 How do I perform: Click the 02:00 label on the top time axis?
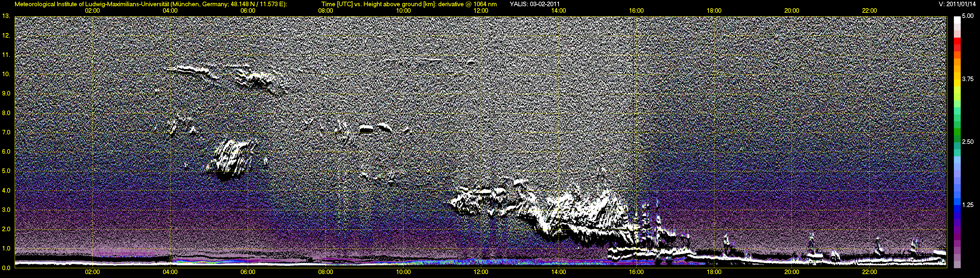pyautogui.click(x=92, y=11)
